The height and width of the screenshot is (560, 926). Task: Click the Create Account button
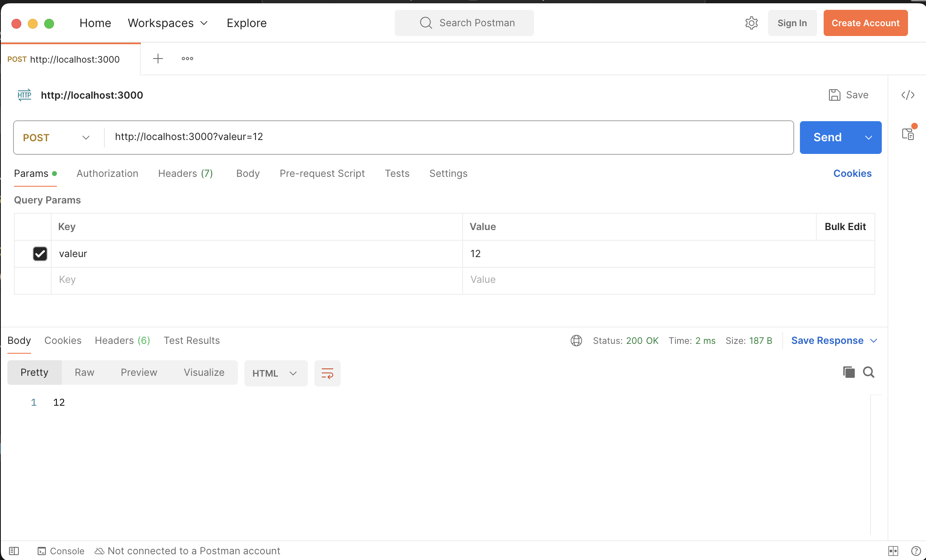tap(865, 23)
